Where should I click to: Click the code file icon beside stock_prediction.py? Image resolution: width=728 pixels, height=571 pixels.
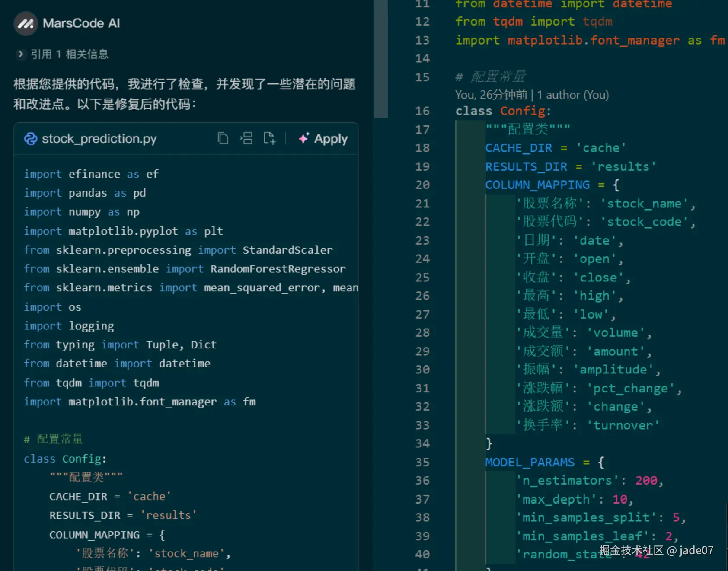(x=31, y=139)
